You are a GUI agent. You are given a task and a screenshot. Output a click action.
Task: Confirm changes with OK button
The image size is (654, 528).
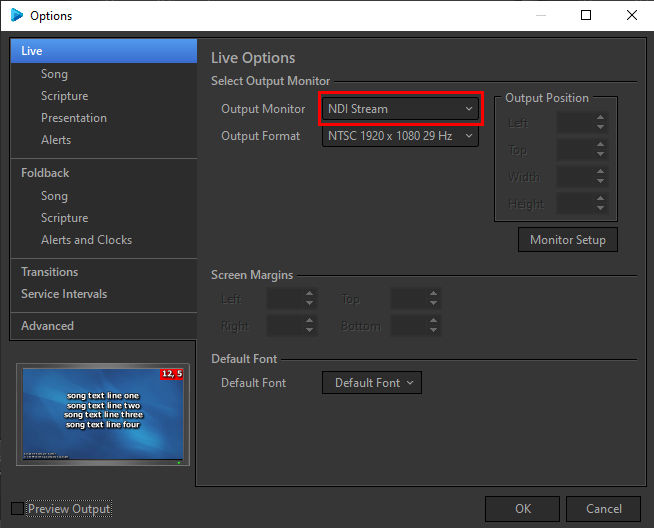coord(522,509)
